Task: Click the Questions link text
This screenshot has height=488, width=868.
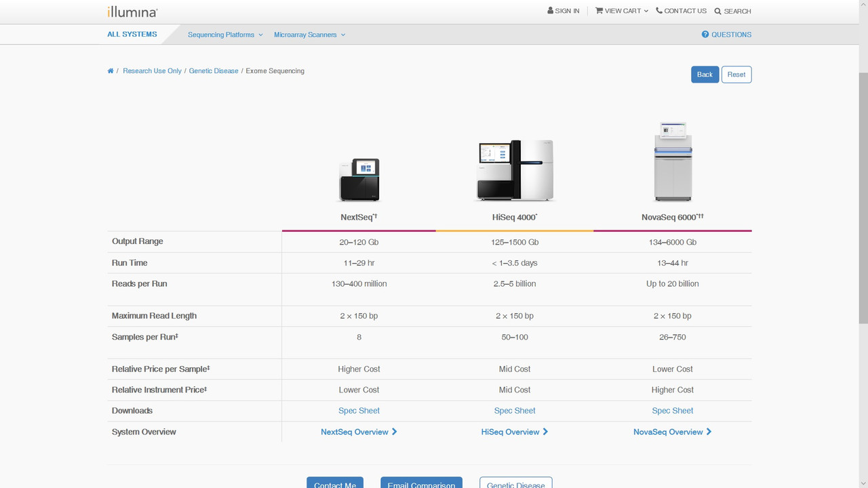Action: point(731,35)
